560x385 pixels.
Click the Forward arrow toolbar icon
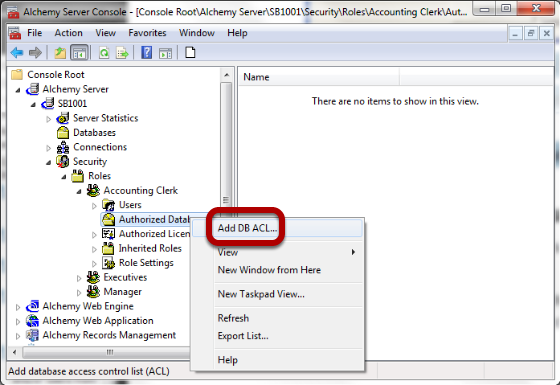(35, 53)
